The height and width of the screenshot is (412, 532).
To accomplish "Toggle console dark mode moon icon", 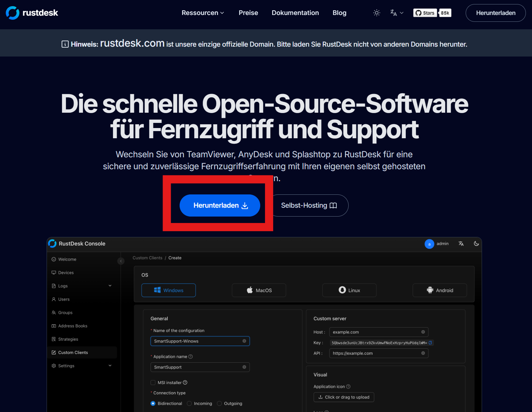I will coord(476,244).
